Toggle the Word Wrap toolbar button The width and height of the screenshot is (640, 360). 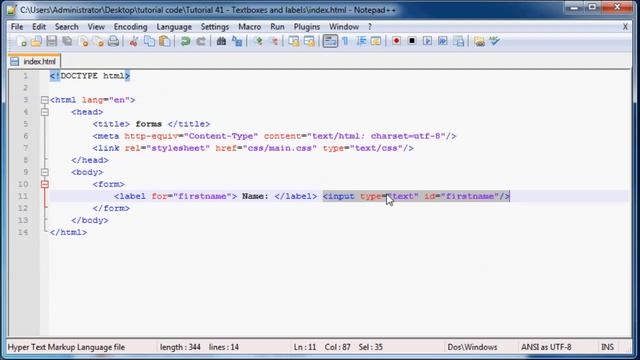(330, 41)
